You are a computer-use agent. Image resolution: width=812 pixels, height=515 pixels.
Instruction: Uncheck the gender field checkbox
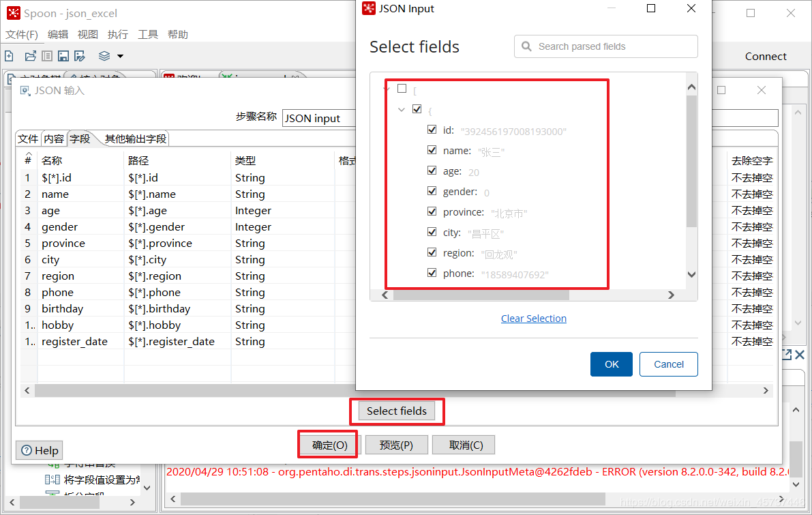(x=432, y=191)
